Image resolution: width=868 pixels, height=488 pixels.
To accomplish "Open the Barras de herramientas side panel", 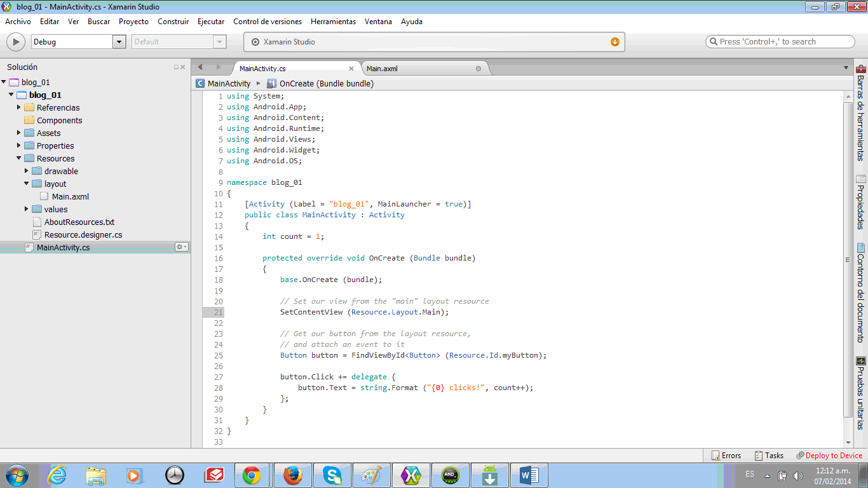I will point(860,113).
